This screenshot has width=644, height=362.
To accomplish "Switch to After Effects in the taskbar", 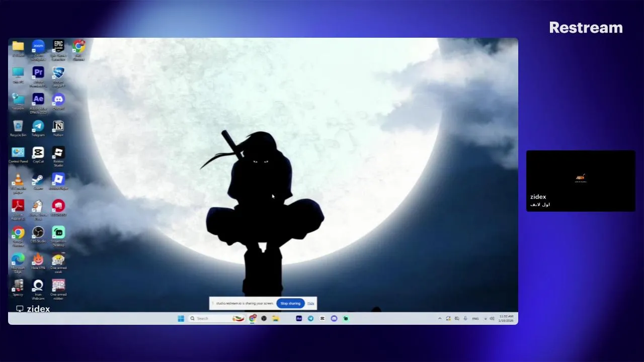I will pyautogui.click(x=299, y=318).
